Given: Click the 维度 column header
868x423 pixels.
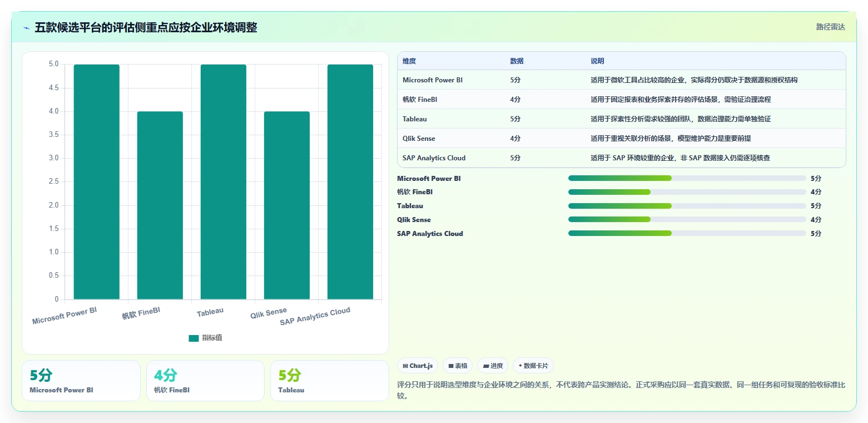Looking at the screenshot, I should (409, 61).
